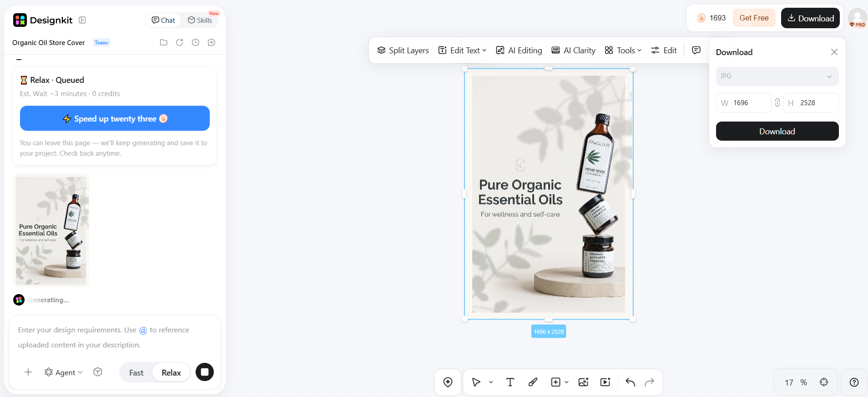
Task: Click the AI image generate icon
Action: (583, 382)
